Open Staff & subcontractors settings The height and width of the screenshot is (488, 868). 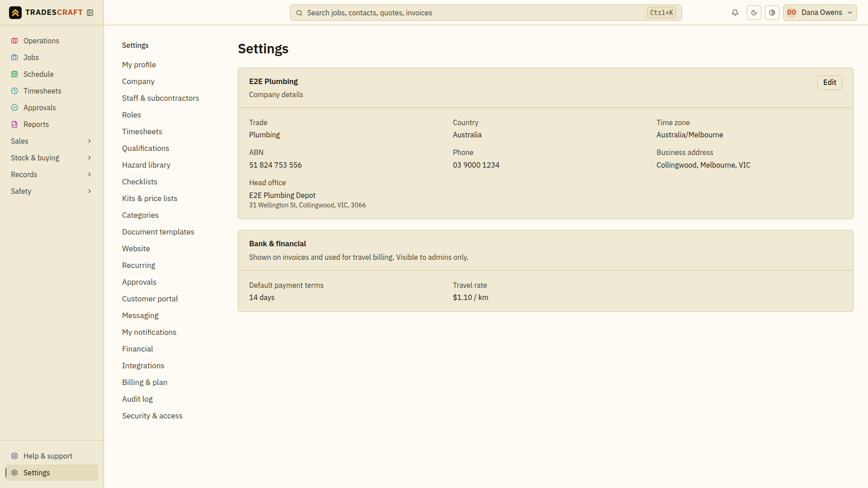[x=160, y=98]
